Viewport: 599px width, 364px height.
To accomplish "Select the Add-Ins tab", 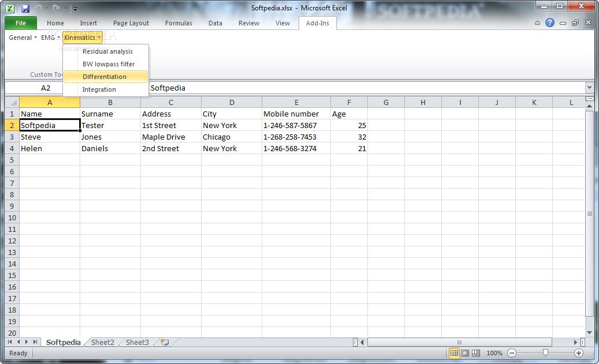I will click(318, 23).
